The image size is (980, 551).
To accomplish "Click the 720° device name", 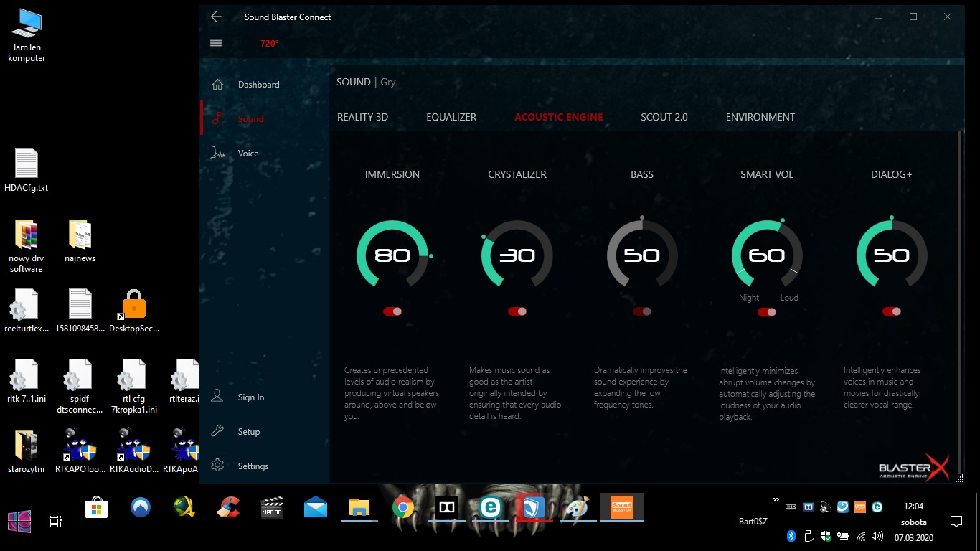I will tap(269, 44).
